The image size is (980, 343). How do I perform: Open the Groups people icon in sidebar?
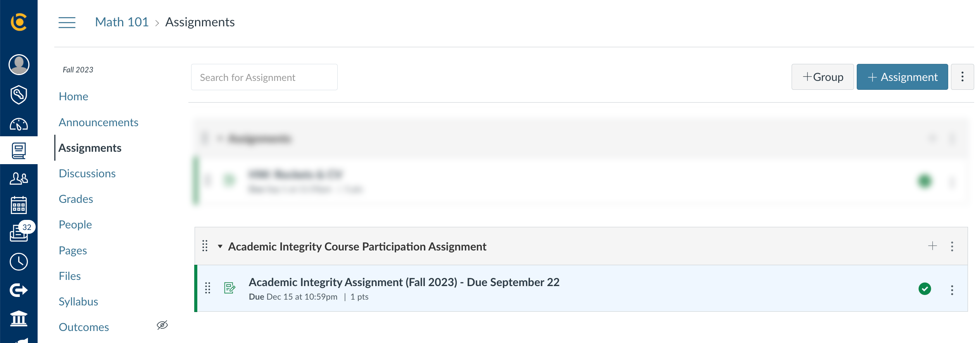(x=19, y=178)
